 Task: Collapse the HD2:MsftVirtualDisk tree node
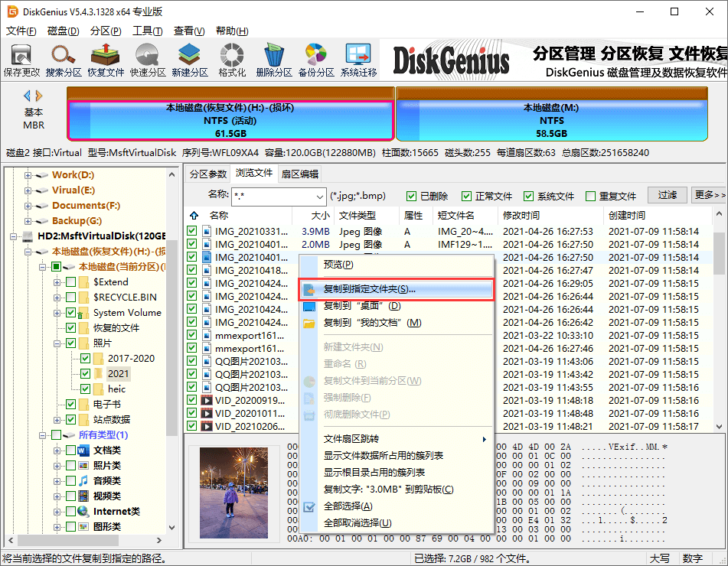pos(14,236)
